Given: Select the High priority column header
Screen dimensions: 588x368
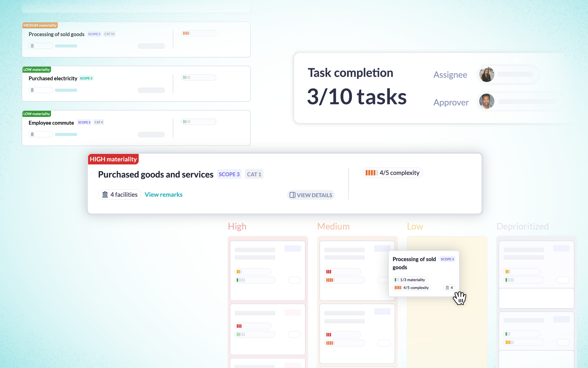Looking at the screenshot, I should 237,226.
